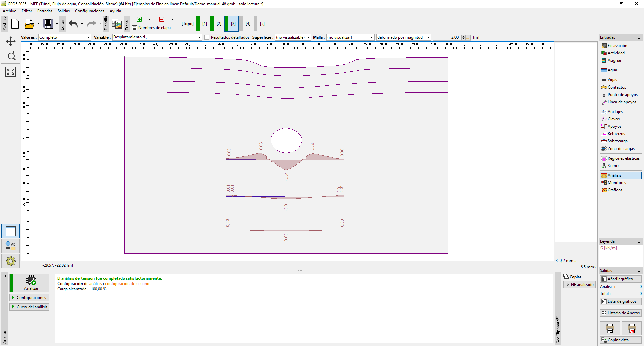Select the zoom magnifier tool
Image resolution: width=644 pixels, height=346 pixels.
11,56
